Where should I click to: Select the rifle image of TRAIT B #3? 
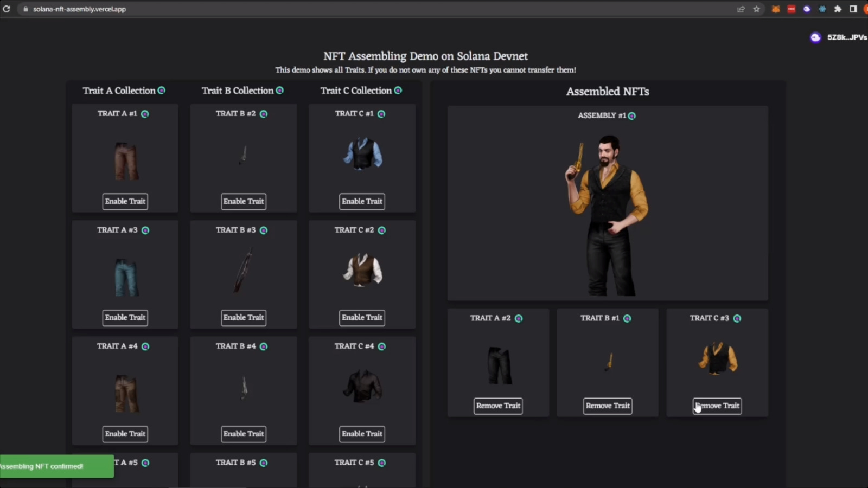tap(244, 270)
